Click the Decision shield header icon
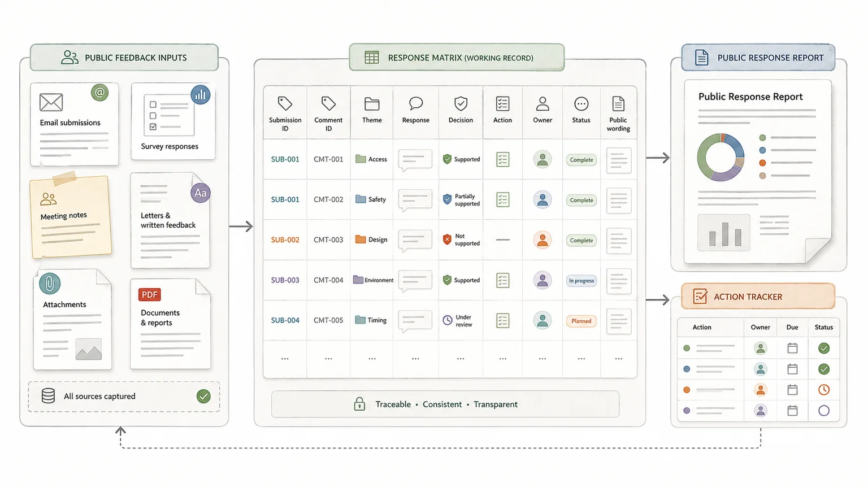This screenshot has height=488, width=868. [x=461, y=103]
